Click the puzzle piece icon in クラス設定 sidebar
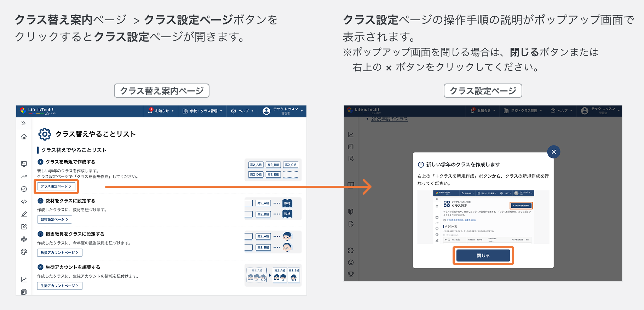The image size is (644, 310). point(351,250)
